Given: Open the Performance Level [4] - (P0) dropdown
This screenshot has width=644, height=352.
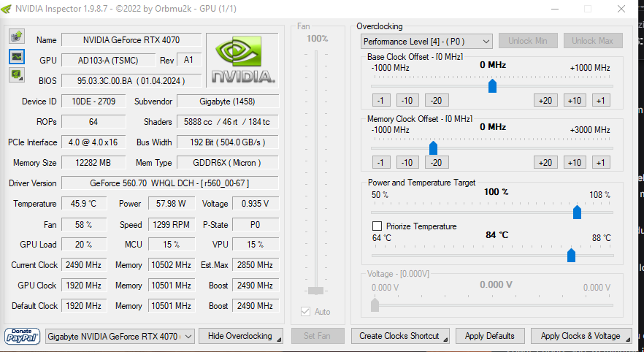Looking at the screenshot, I should pyautogui.click(x=426, y=42).
